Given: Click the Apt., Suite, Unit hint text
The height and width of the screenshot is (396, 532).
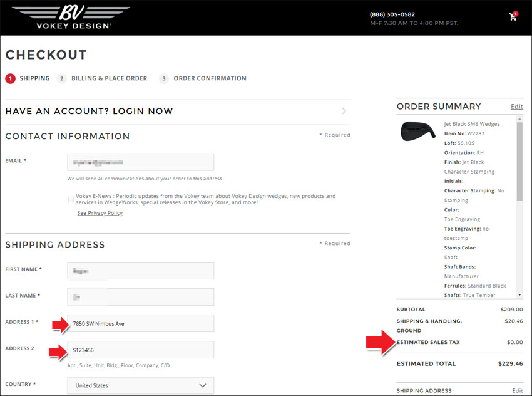Looking at the screenshot, I should click(x=118, y=365).
